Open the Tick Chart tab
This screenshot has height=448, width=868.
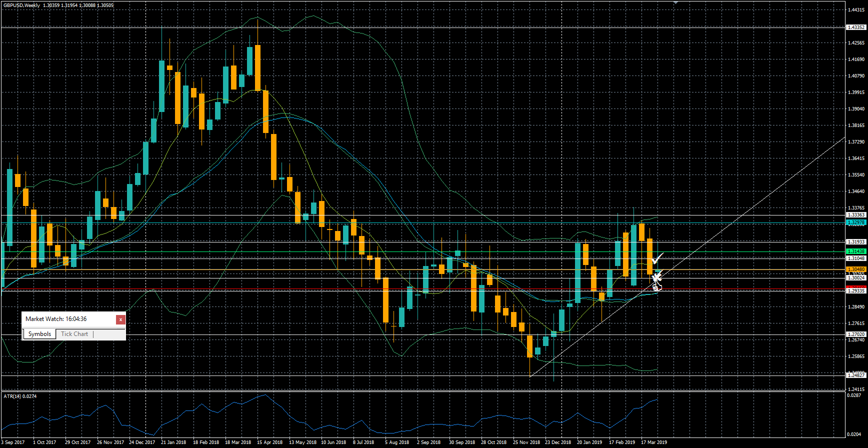pyautogui.click(x=74, y=334)
